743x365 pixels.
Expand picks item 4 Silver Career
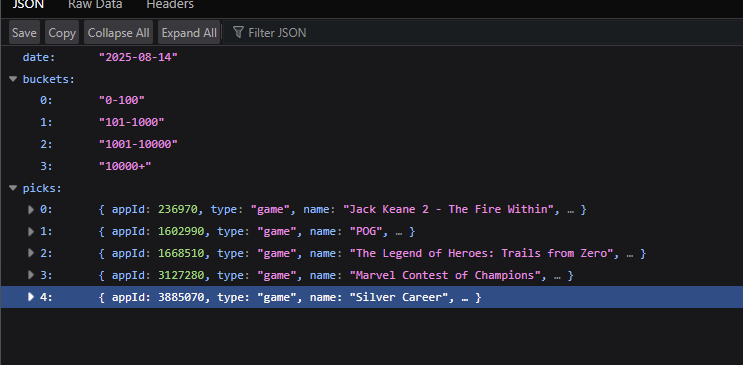[x=31, y=297]
